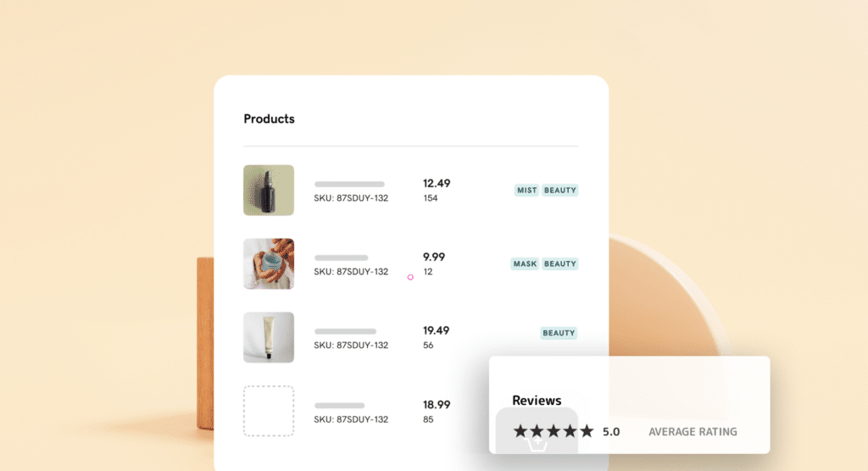Open the cream tube product thumbnail
868x471 pixels.
[x=269, y=337]
